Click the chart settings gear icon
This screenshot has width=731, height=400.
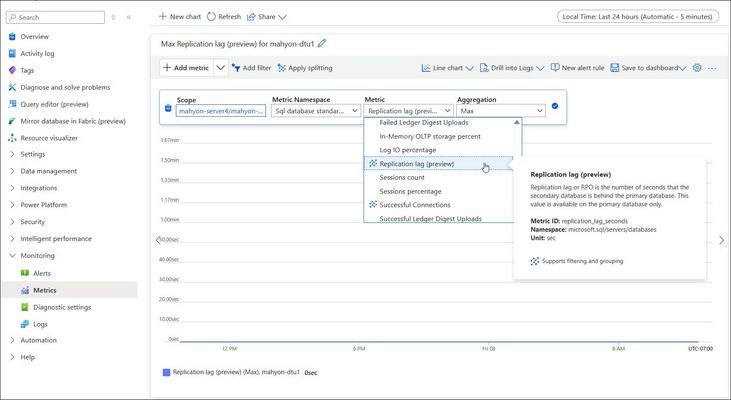click(x=697, y=68)
